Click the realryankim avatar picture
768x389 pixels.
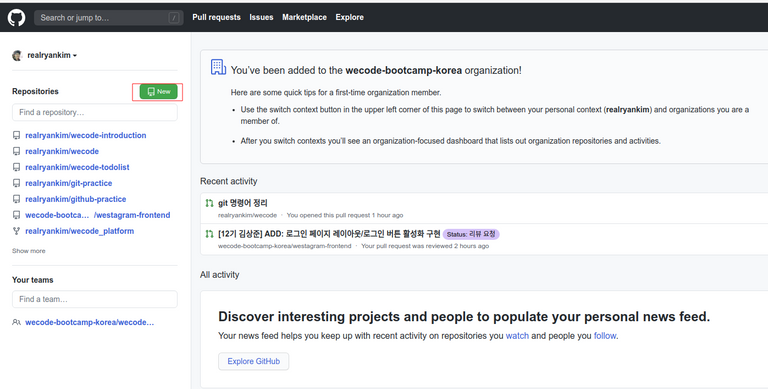[x=17, y=55]
